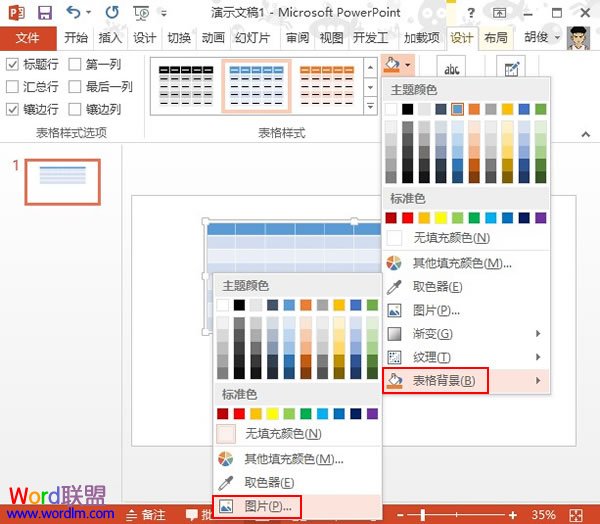The width and height of the screenshot is (600, 524).
Task: Open the shading dropdown arrow
Action: point(408,65)
